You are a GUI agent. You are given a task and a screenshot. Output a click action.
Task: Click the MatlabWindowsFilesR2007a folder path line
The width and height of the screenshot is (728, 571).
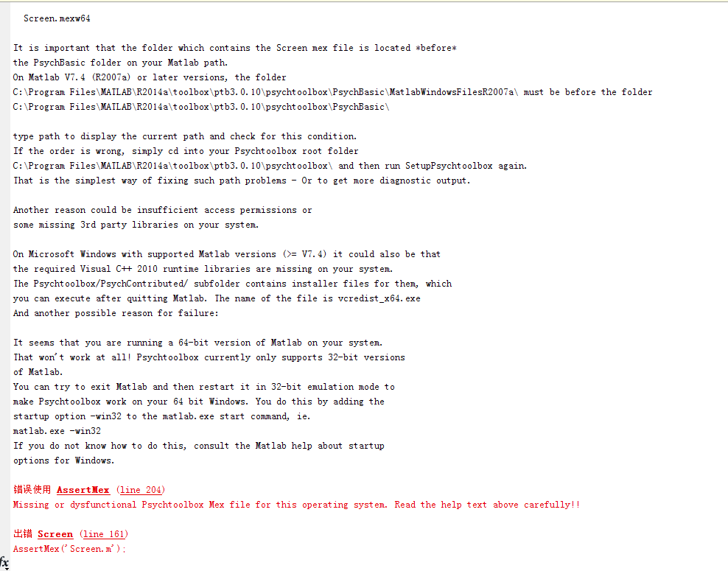point(332,92)
